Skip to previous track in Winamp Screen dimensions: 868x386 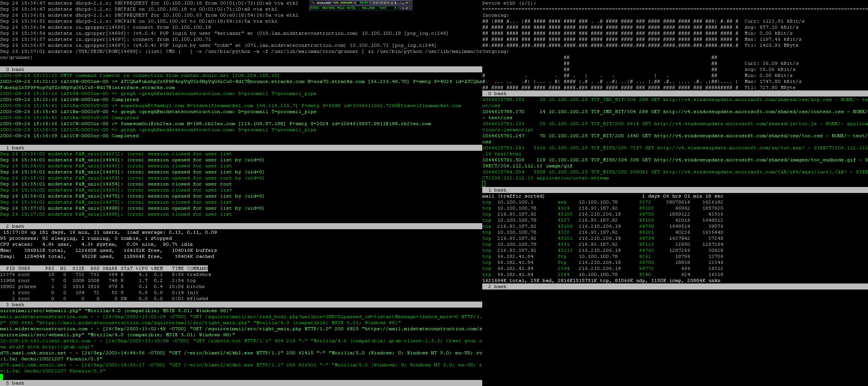(x=374, y=3)
